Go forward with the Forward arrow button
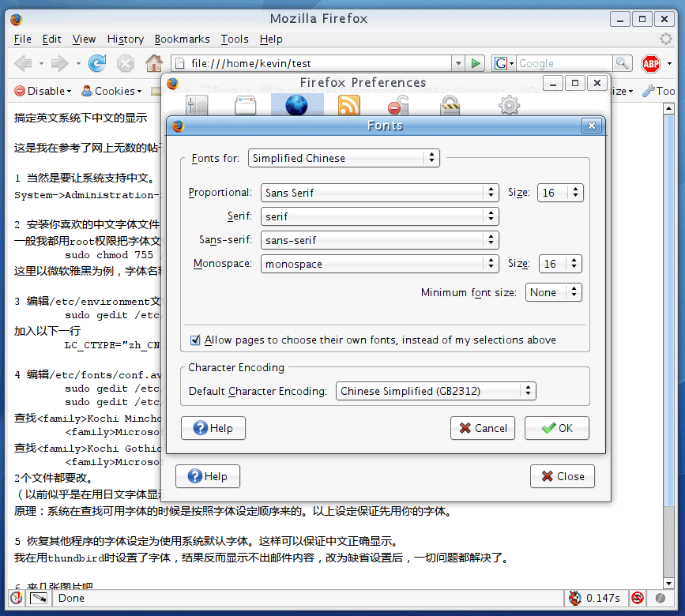685x616 pixels. coord(60,64)
